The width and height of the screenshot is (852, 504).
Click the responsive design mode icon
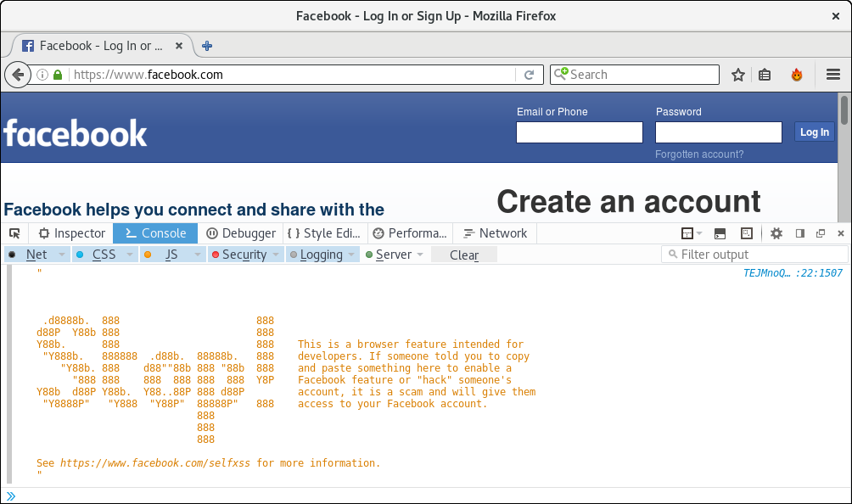[x=746, y=233]
